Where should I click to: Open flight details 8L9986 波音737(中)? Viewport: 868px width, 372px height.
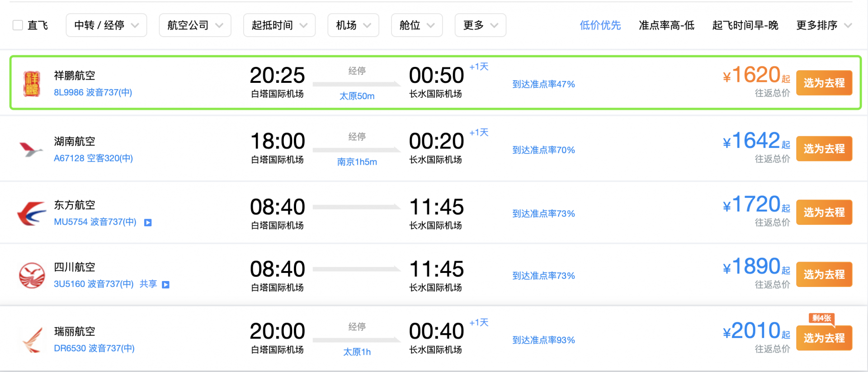pos(93,92)
